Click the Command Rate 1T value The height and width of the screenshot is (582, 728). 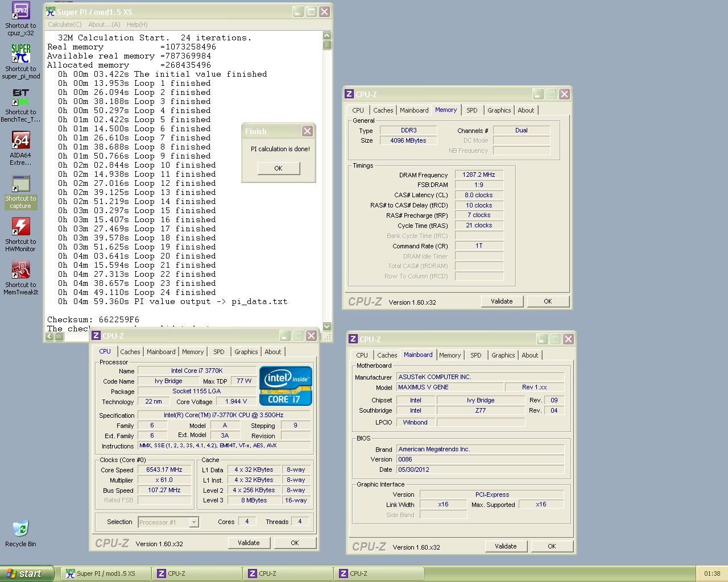479,246
